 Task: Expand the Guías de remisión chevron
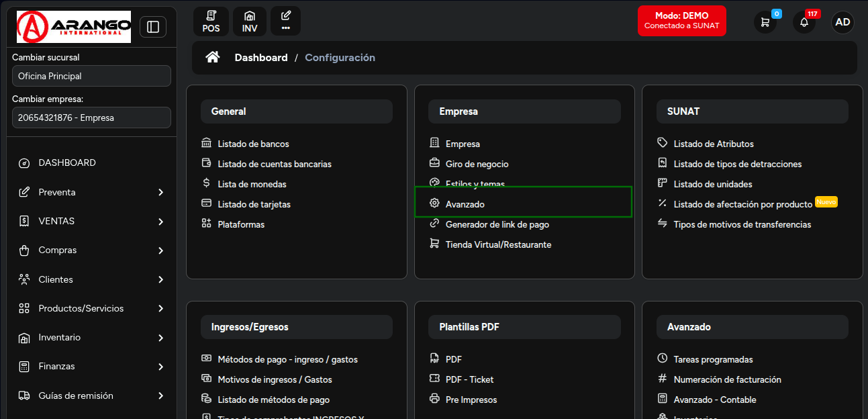click(160, 396)
